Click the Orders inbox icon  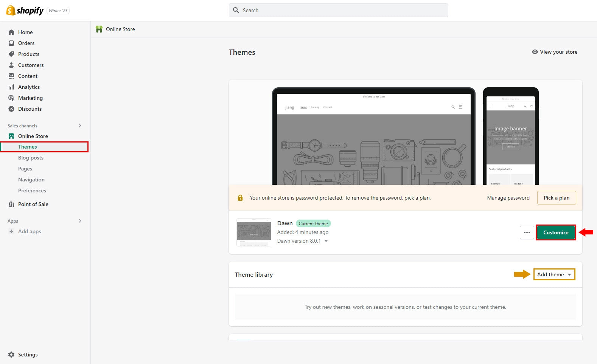pyautogui.click(x=11, y=43)
